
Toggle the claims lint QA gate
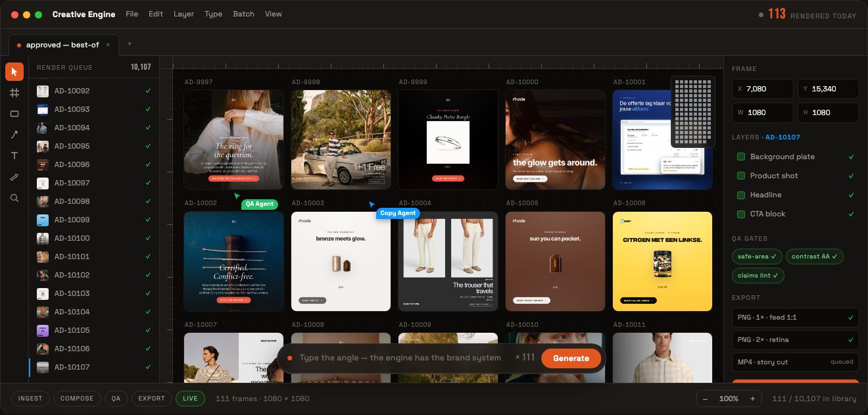[x=758, y=276]
